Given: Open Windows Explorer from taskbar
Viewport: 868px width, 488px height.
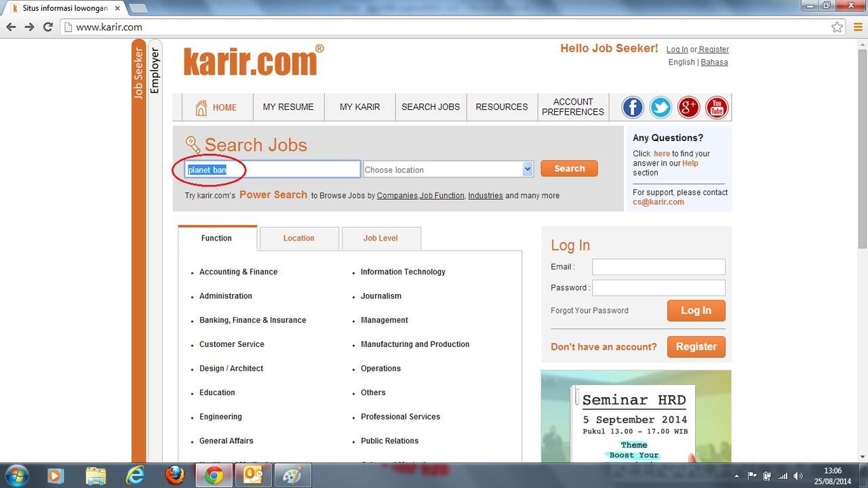Looking at the screenshot, I should tap(96, 475).
